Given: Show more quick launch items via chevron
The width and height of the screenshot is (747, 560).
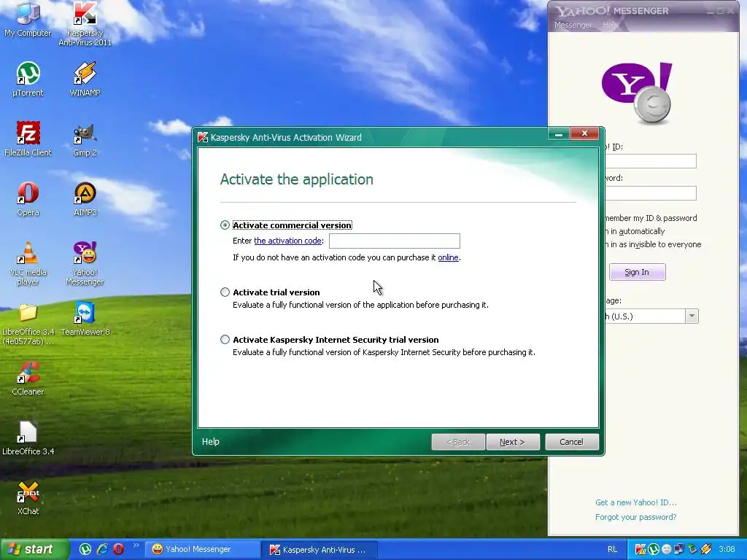Looking at the screenshot, I should click(x=136, y=545).
